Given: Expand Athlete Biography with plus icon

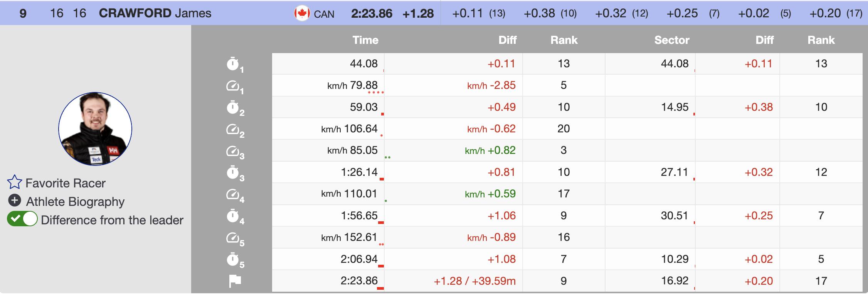Looking at the screenshot, I should pos(15,200).
